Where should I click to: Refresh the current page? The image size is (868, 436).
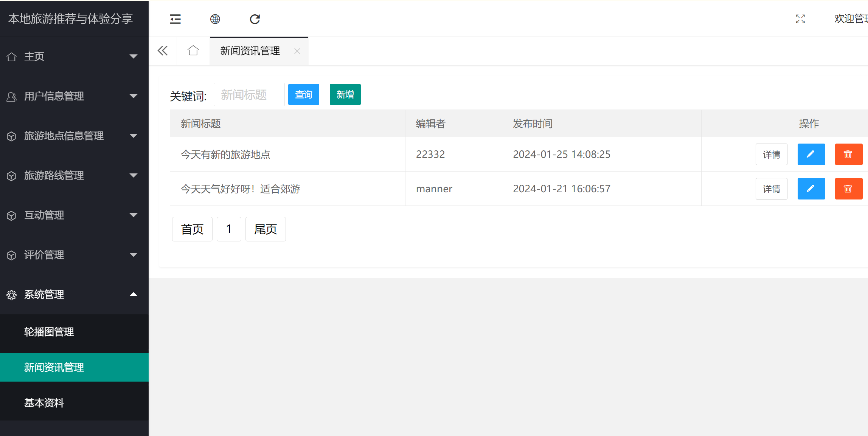(x=255, y=19)
